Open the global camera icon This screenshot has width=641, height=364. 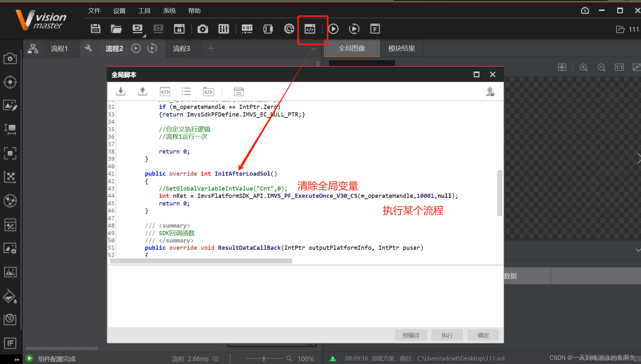coord(202,29)
